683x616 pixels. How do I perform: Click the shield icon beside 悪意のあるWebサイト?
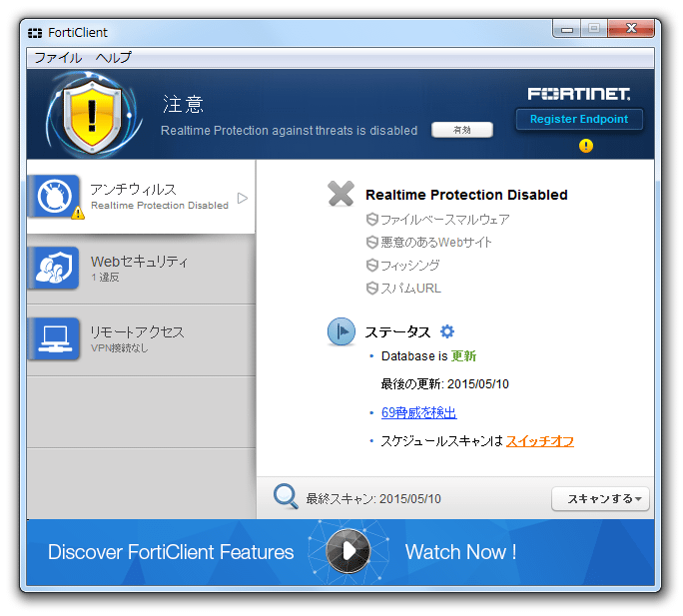click(x=372, y=243)
